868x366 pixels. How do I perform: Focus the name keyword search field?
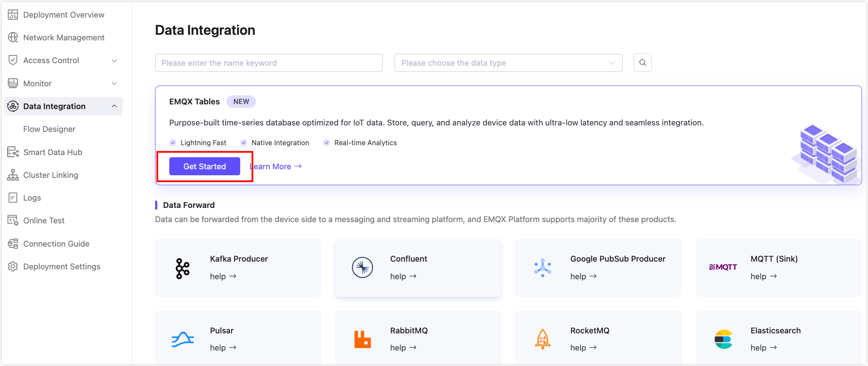269,63
